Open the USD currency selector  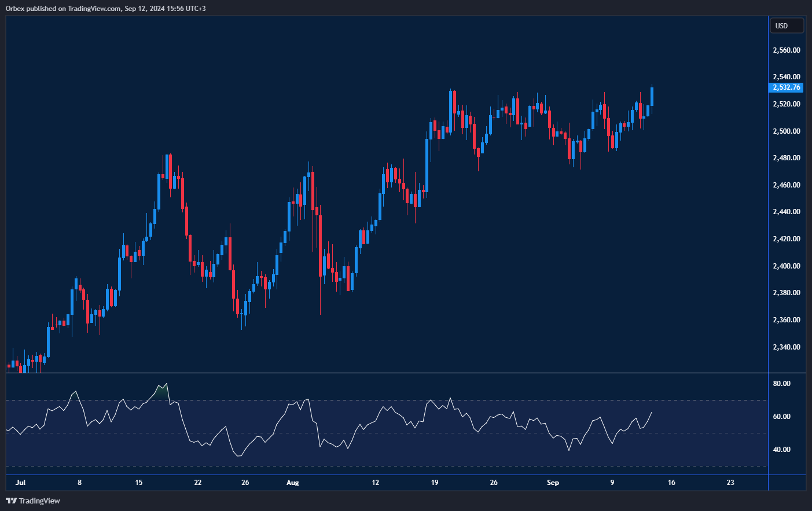786,26
